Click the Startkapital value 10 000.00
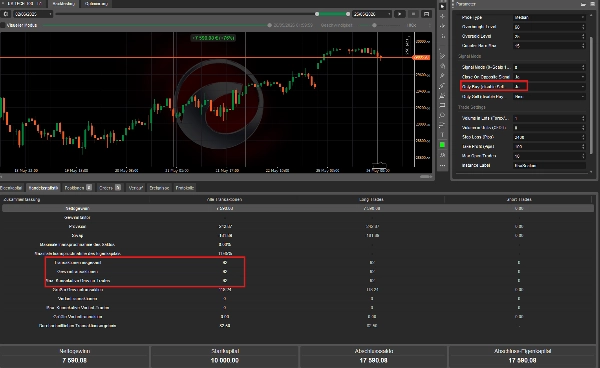Screen dimensions: 600x368 (225, 360)
